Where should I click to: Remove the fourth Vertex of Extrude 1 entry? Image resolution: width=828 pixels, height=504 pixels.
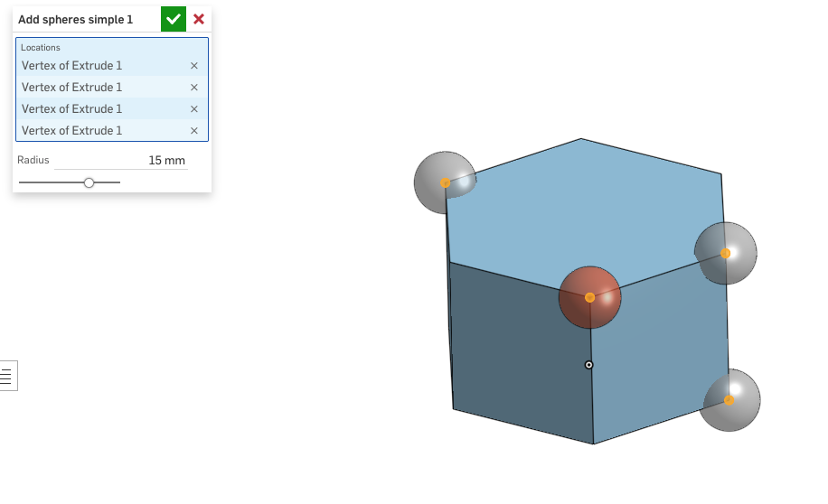coord(193,131)
